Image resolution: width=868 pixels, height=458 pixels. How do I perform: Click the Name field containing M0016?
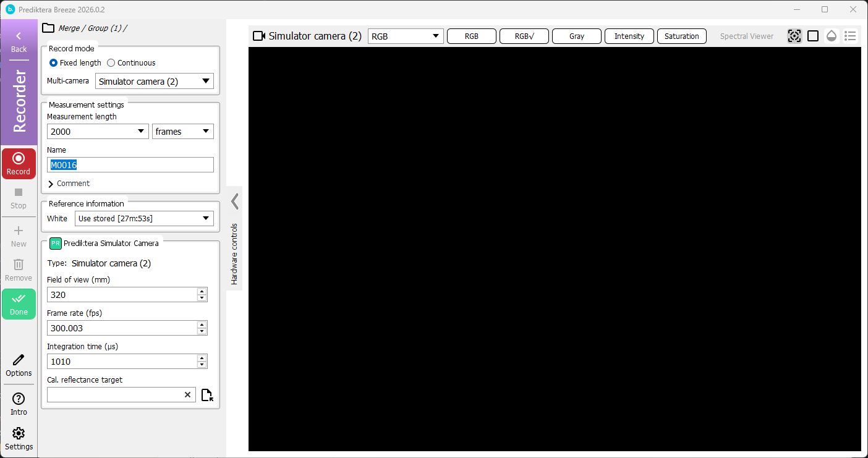[130, 164]
